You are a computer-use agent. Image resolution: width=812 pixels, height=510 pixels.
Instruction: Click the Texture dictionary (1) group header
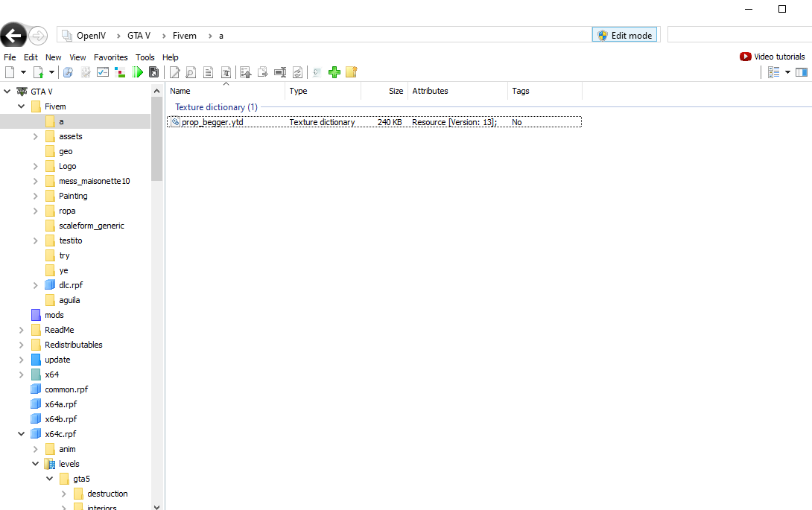point(216,107)
